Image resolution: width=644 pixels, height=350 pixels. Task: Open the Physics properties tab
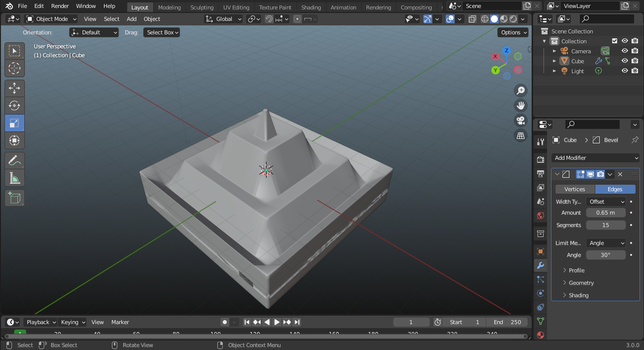(540, 293)
